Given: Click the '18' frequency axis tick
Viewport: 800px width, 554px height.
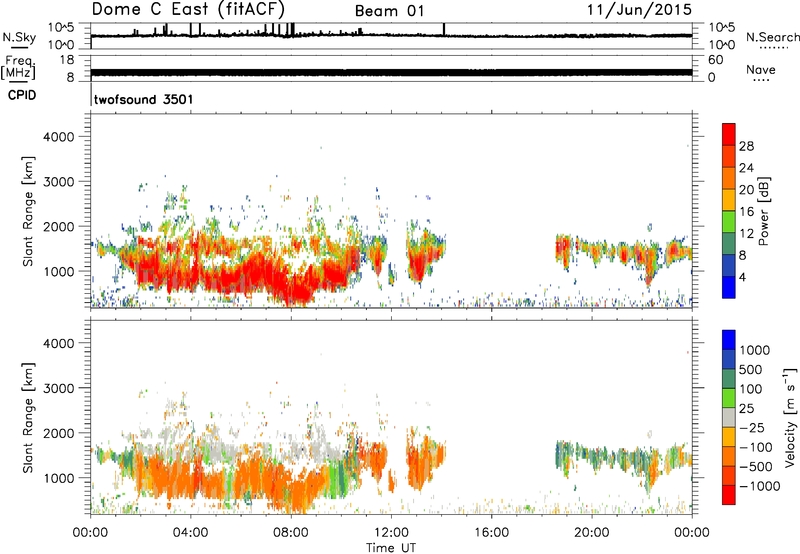Looking at the screenshot, I should pyautogui.click(x=67, y=60).
